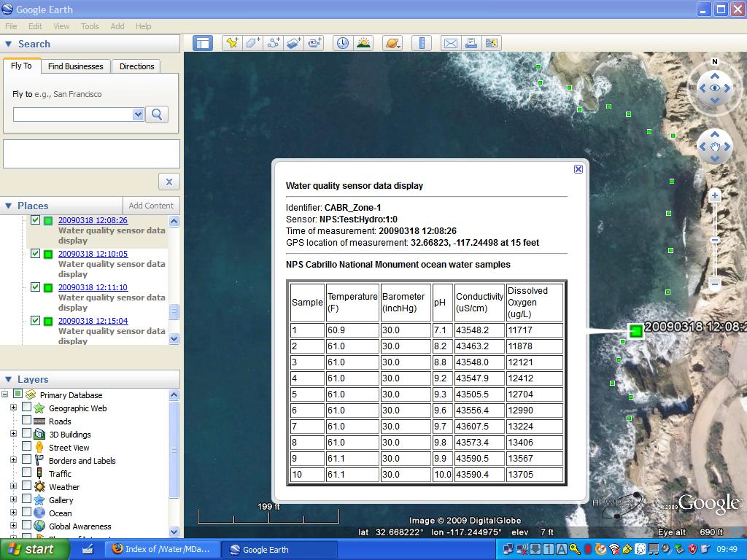Toggle sunlight across landscape icon
Viewport: 747px width, 560px height.
click(363, 43)
